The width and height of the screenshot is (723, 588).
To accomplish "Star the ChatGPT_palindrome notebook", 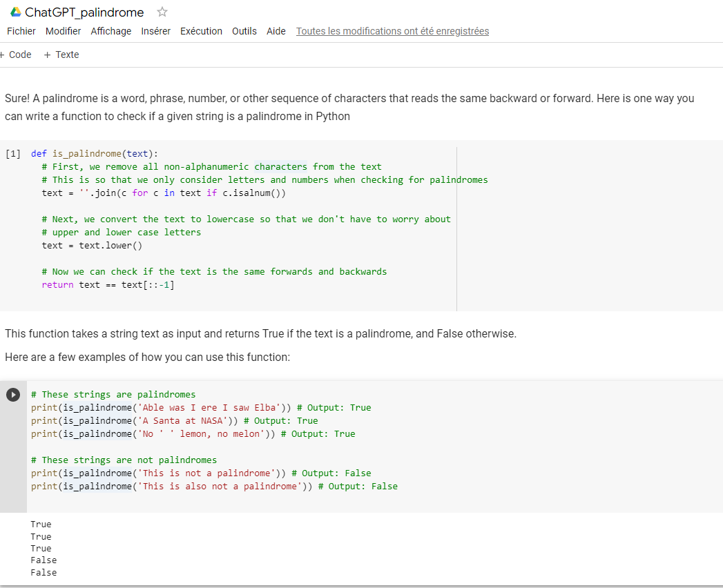I will [x=162, y=12].
